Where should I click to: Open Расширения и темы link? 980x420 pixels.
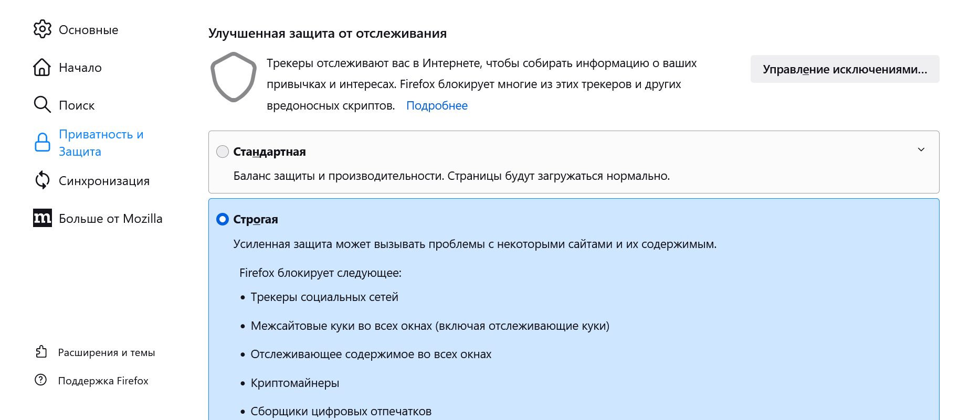(107, 352)
